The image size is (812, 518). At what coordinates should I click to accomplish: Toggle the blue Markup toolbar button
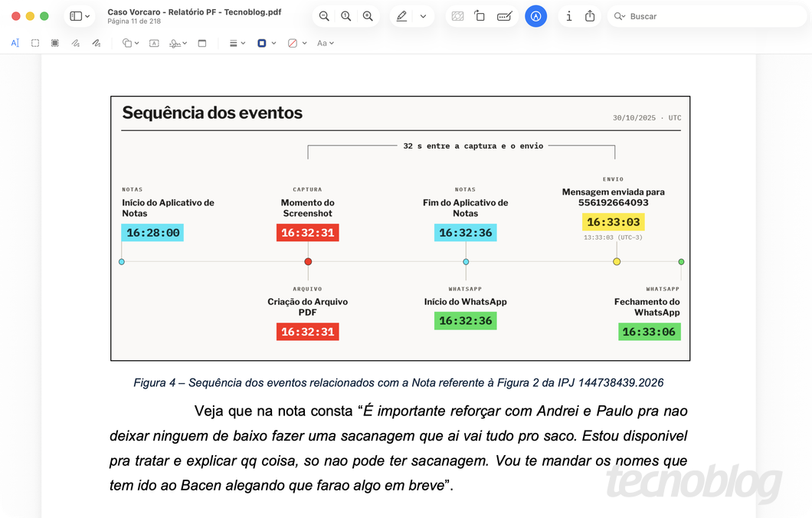(536, 16)
